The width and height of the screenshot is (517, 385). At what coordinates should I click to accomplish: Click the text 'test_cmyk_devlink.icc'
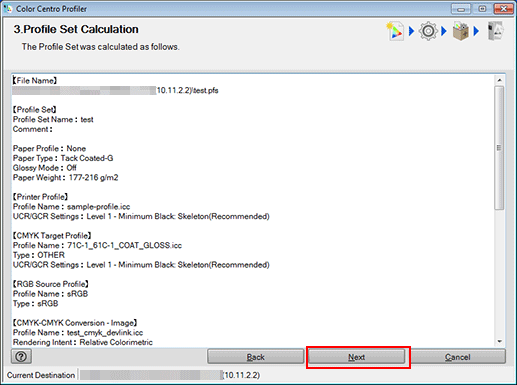click(x=105, y=333)
